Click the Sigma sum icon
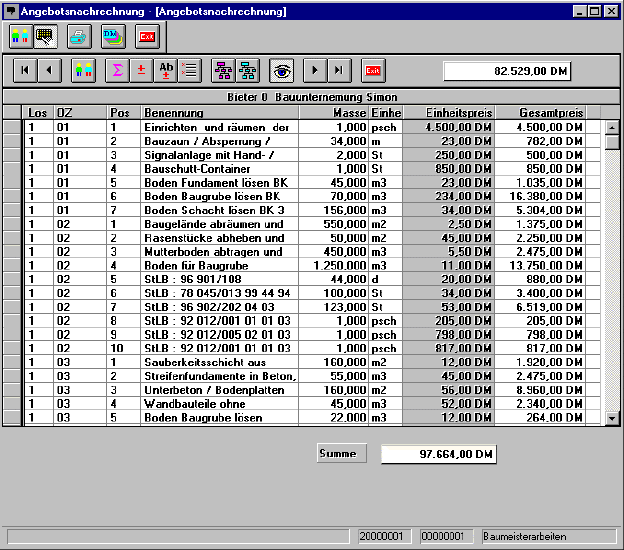 point(117,70)
